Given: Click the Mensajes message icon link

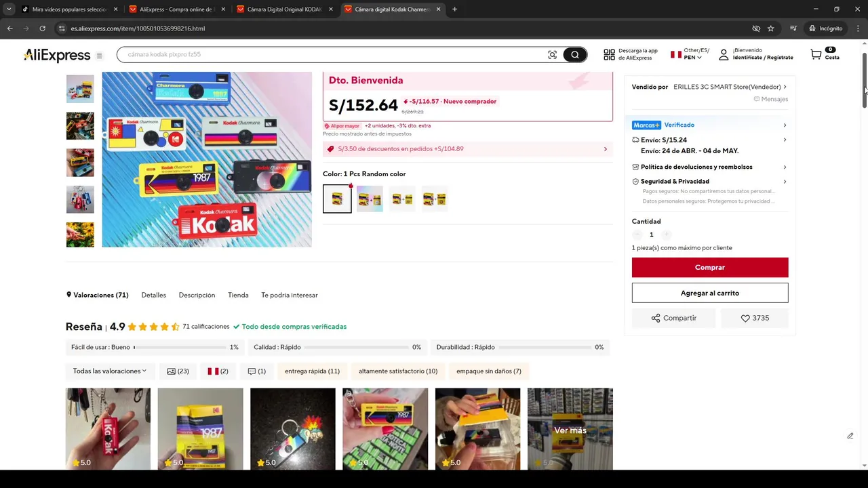Looking at the screenshot, I should (770, 99).
